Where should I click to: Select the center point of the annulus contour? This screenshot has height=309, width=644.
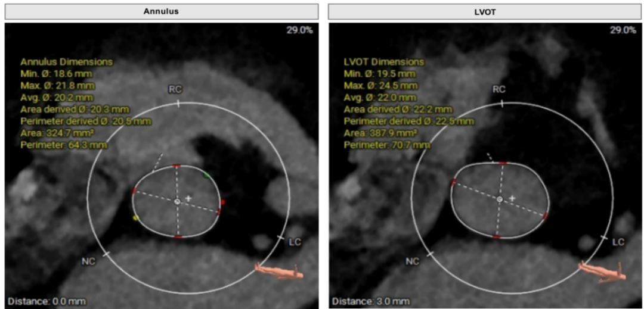click(177, 202)
